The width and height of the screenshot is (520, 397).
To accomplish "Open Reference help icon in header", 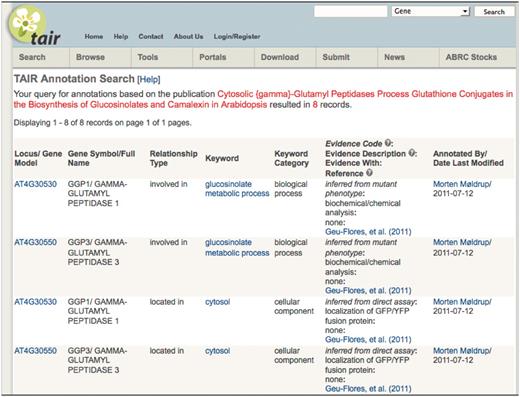I will coord(369,173).
